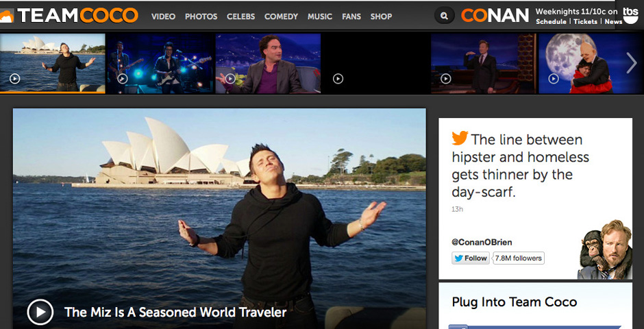Screen dimensions: 644x329
Task: Click the 7.8M followers count
Action: 519,258
